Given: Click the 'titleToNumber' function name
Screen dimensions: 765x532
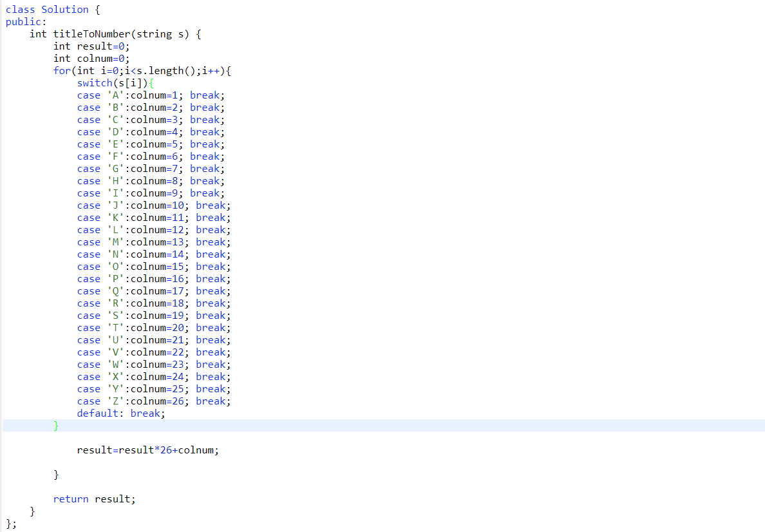Looking at the screenshot, I should tap(91, 34).
